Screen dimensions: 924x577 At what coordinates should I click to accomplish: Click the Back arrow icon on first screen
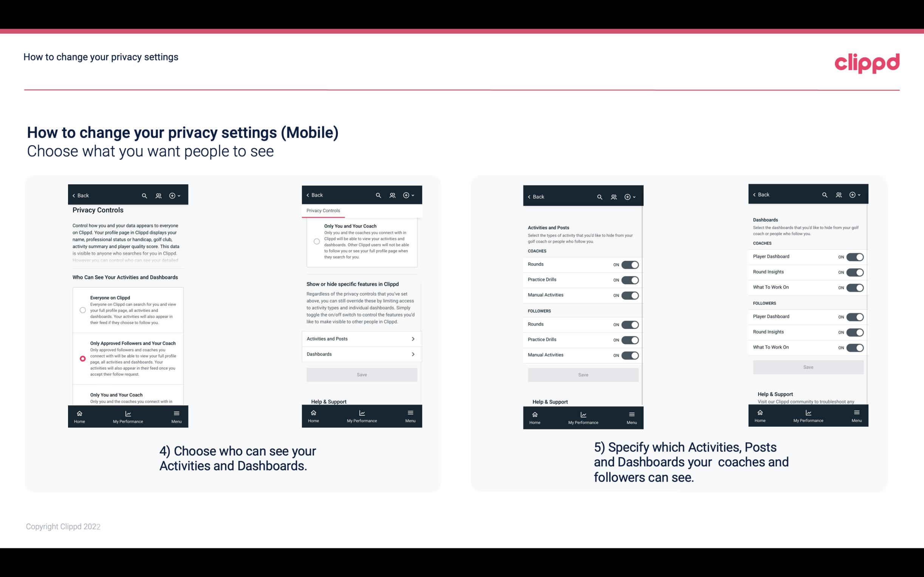point(74,195)
